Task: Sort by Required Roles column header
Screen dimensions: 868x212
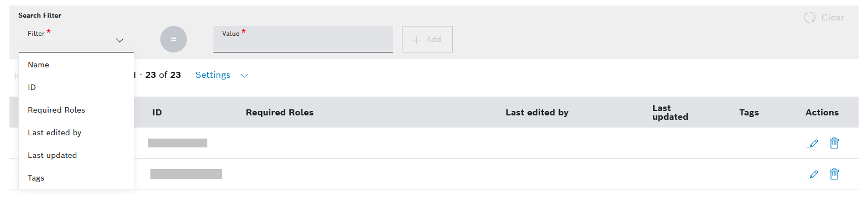Action: click(x=280, y=113)
